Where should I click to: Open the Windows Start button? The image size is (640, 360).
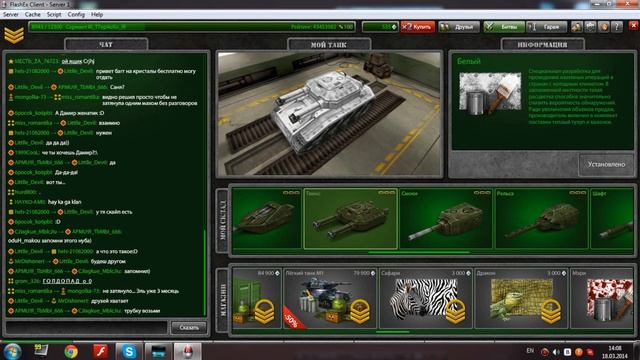[x=12, y=351]
